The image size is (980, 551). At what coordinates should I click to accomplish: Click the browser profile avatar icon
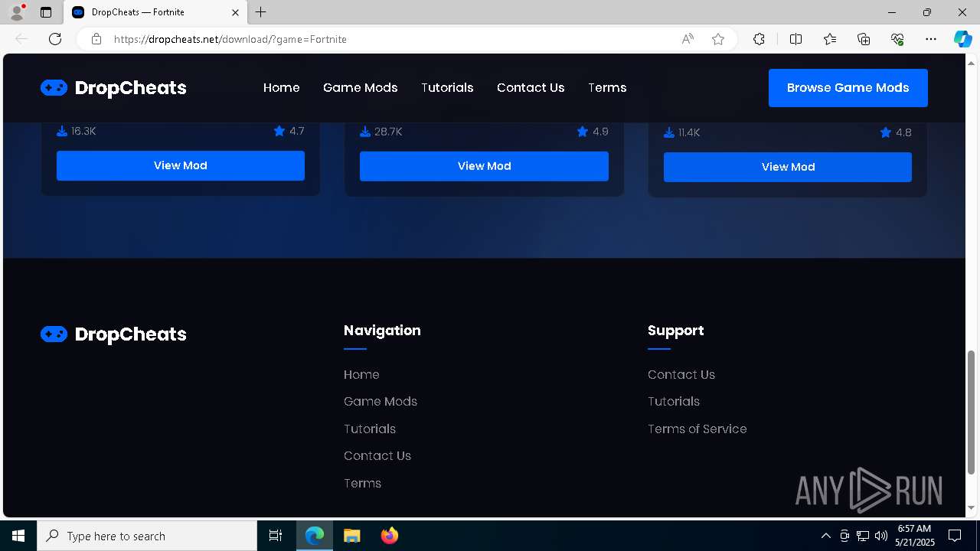[17, 12]
